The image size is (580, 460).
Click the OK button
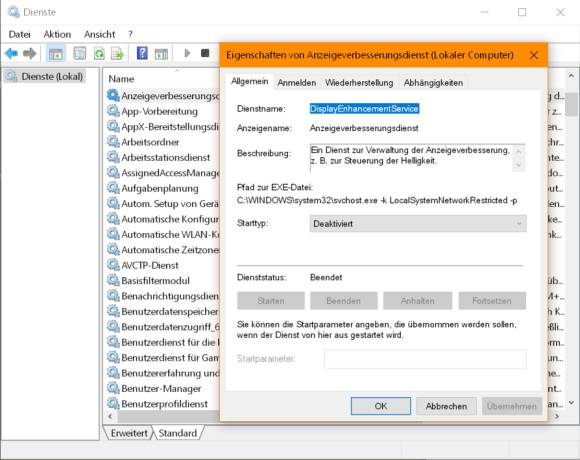pyautogui.click(x=381, y=406)
